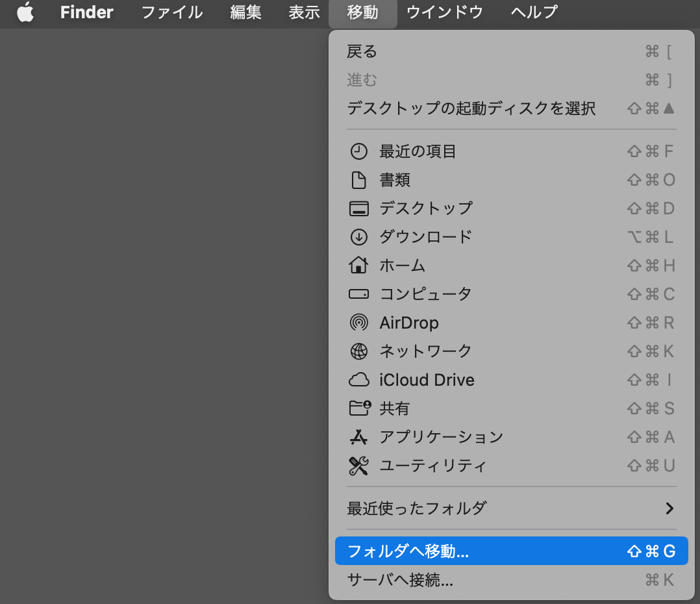Close the open 移動 menu
The width and height of the screenshot is (700, 604).
pos(362,12)
